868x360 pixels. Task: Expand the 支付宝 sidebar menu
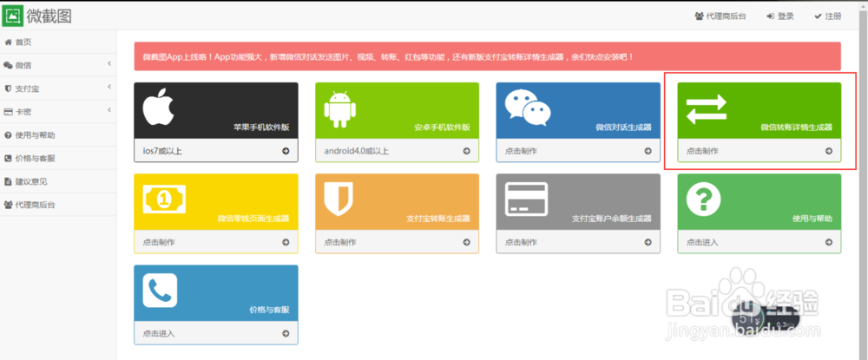58,88
